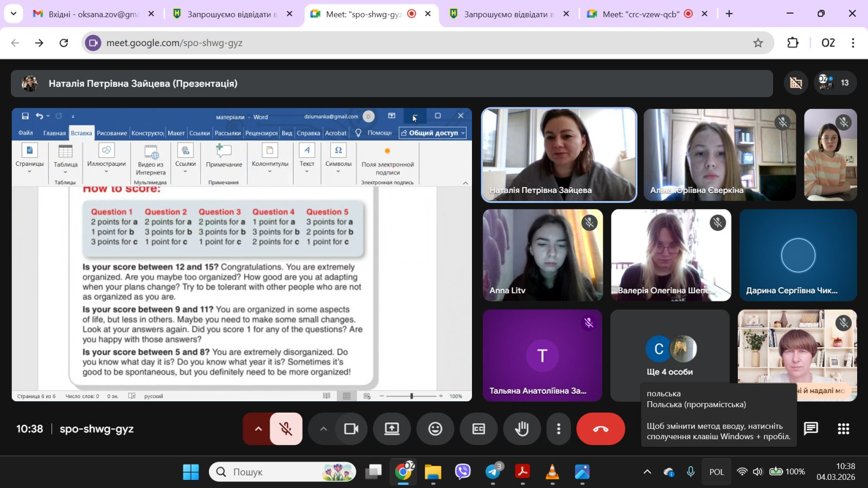Open the POL input language switcher
This screenshot has height=488, width=868.
tap(717, 472)
